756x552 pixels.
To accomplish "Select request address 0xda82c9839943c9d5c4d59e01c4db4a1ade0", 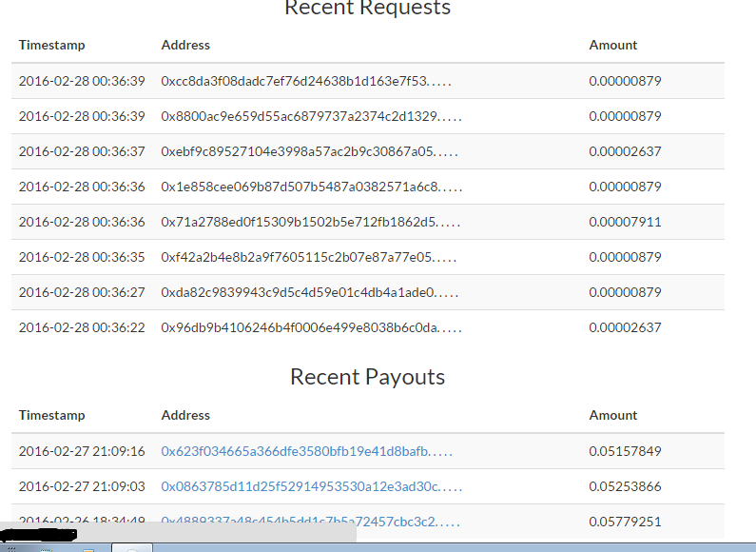I will (x=310, y=292).
